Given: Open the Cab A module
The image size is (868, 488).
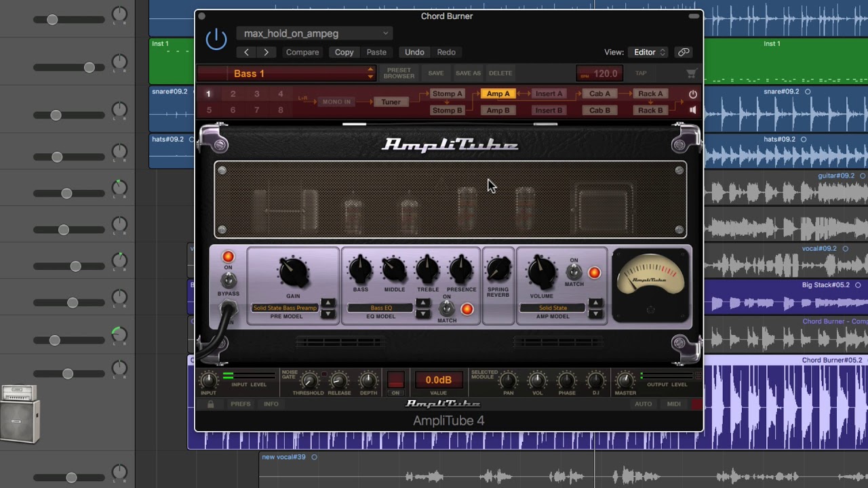Looking at the screenshot, I should [x=599, y=94].
